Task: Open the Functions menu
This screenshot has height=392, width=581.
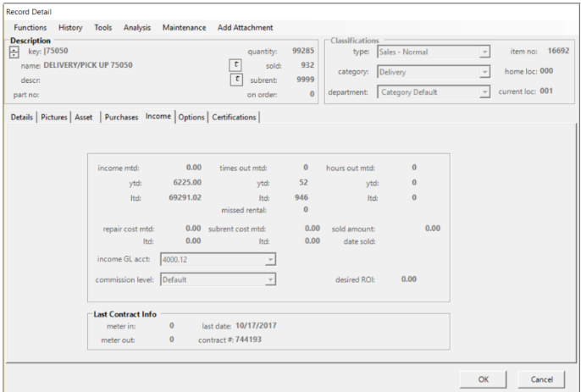Action: coord(30,27)
